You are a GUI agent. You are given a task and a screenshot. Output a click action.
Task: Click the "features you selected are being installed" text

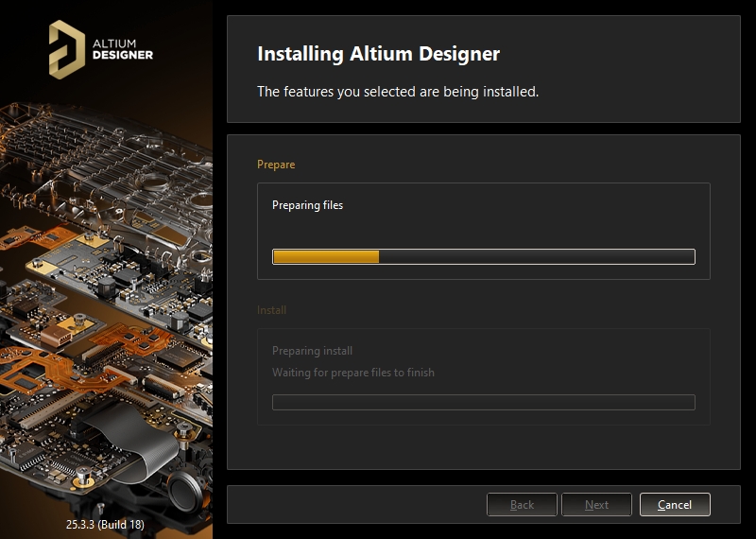398,92
